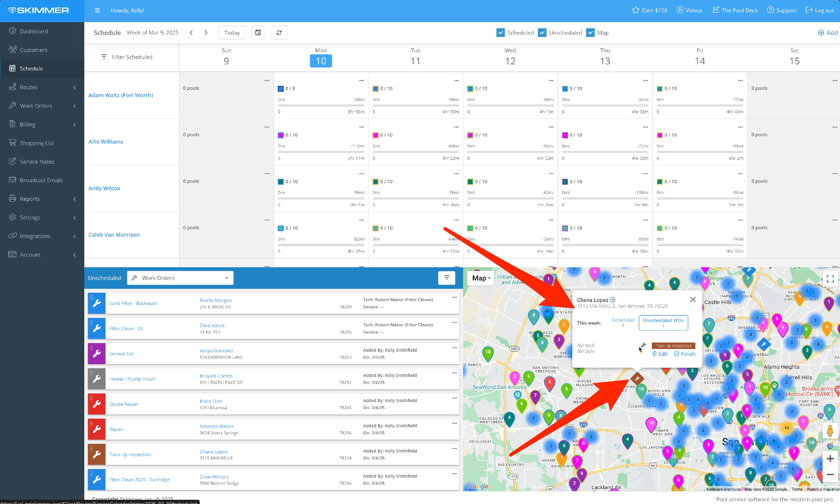Go to next week arrow

coord(206,33)
